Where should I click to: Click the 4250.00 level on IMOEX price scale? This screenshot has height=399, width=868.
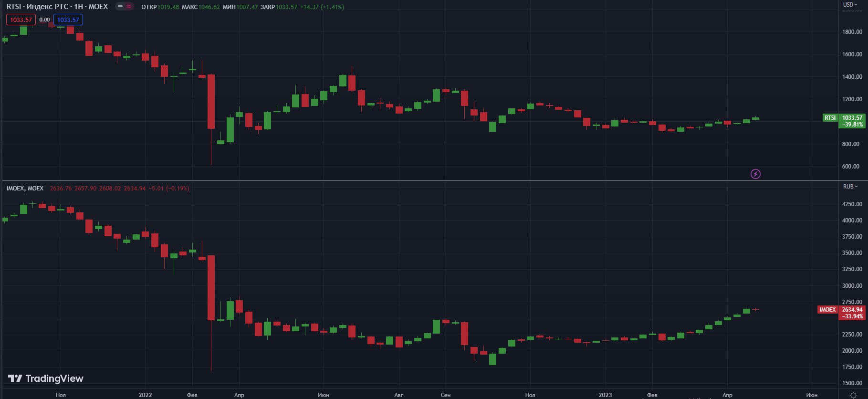pyautogui.click(x=852, y=204)
